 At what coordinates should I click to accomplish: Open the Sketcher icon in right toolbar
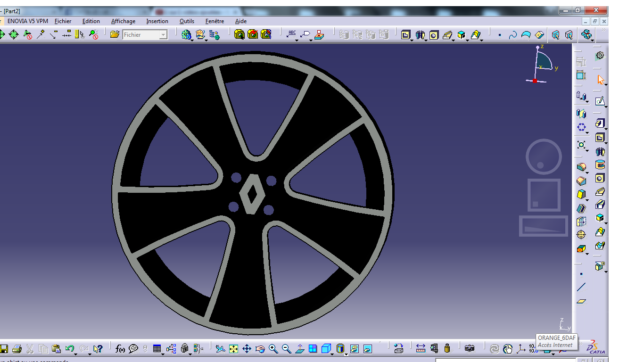[600, 101]
